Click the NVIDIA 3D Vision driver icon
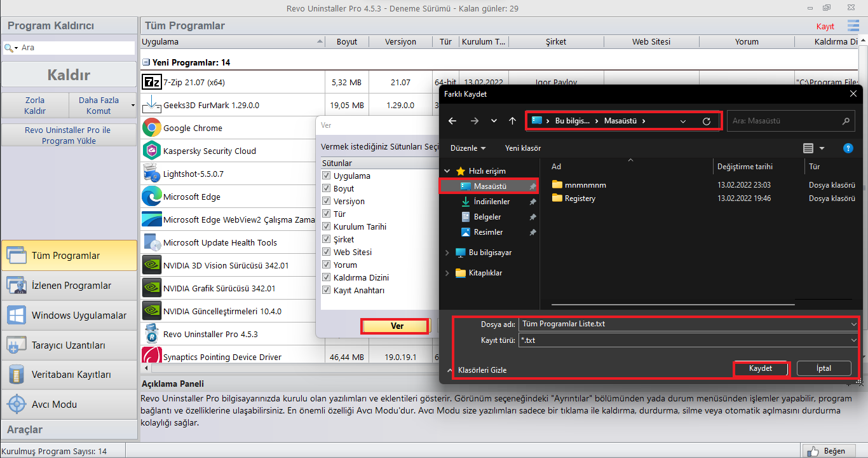 (152, 265)
